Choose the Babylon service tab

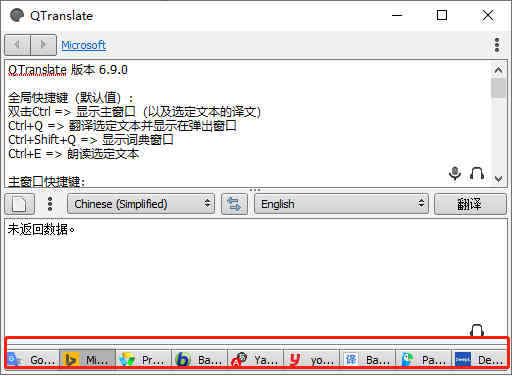[200, 359]
